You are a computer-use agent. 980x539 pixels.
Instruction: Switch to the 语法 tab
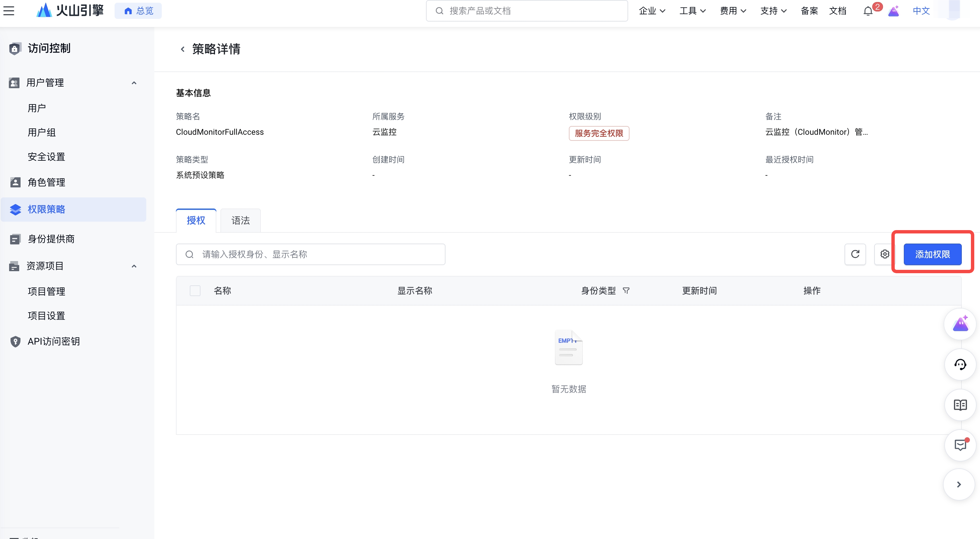click(x=240, y=220)
